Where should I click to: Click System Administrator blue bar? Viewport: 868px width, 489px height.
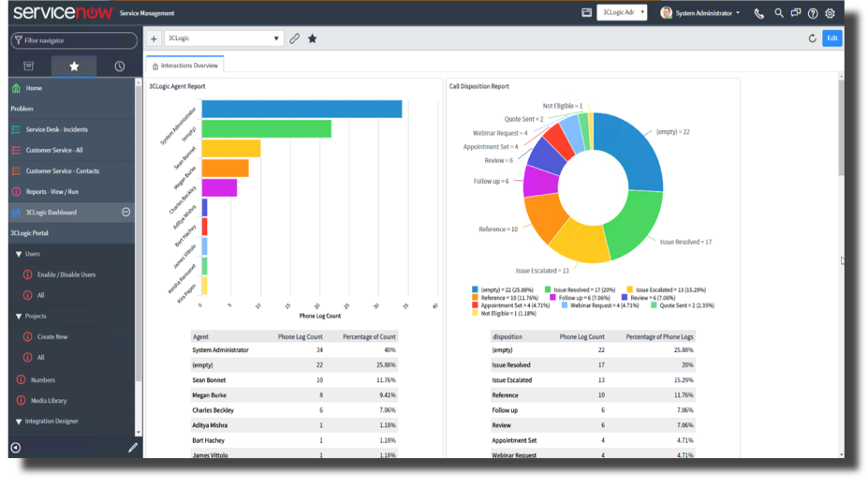click(302, 109)
